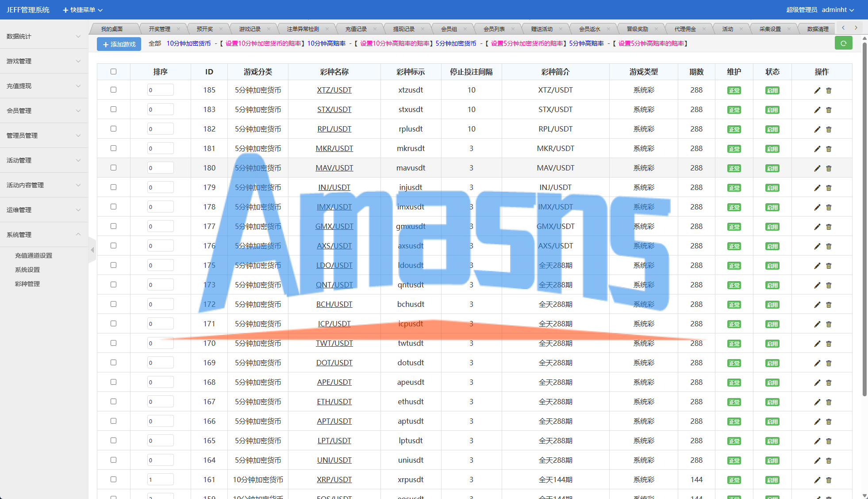Switch to the 会员列表 tab
Image resolution: width=868 pixels, height=499 pixels.
tap(494, 29)
